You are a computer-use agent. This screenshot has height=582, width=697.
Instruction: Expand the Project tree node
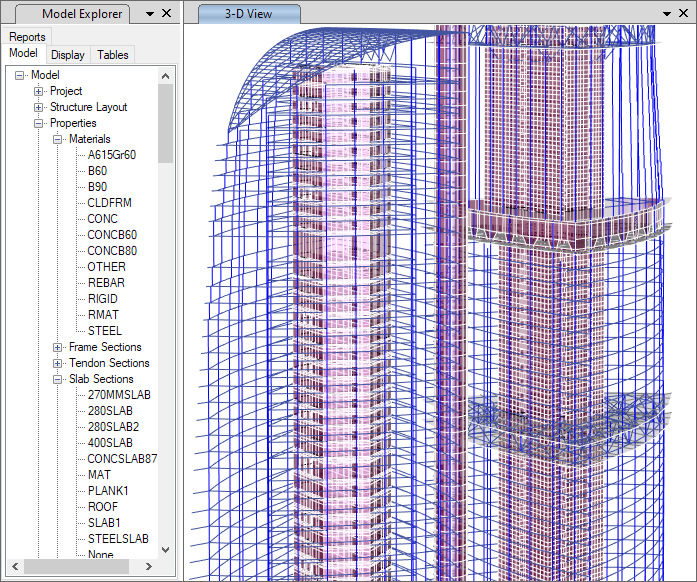click(x=39, y=91)
